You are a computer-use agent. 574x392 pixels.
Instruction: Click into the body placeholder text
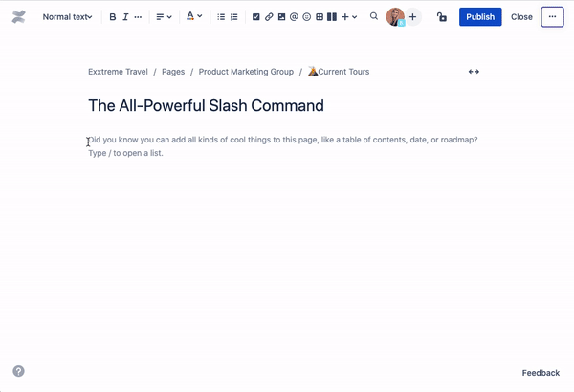click(x=283, y=146)
